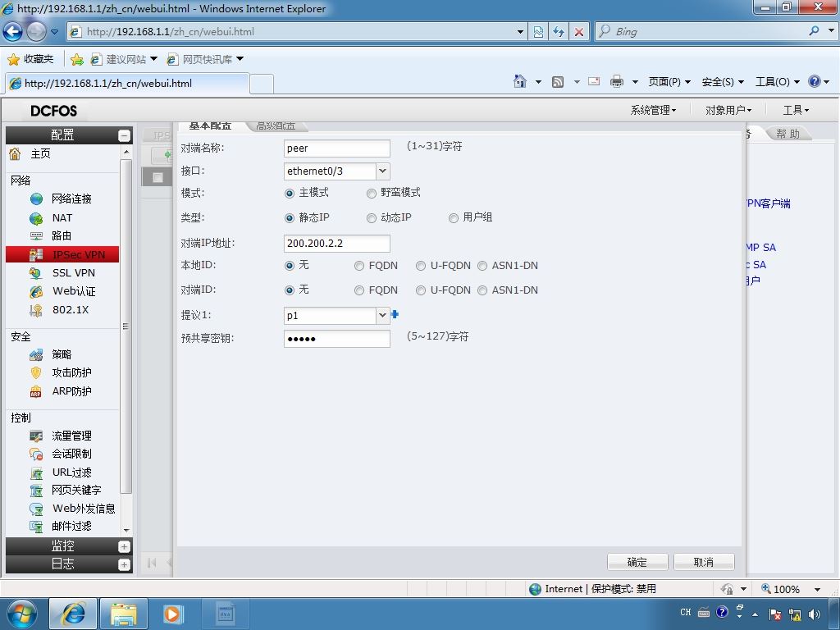The height and width of the screenshot is (630, 840).
Task: Open the 网络连接 sidebar item
Action: [x=71, y=199]
